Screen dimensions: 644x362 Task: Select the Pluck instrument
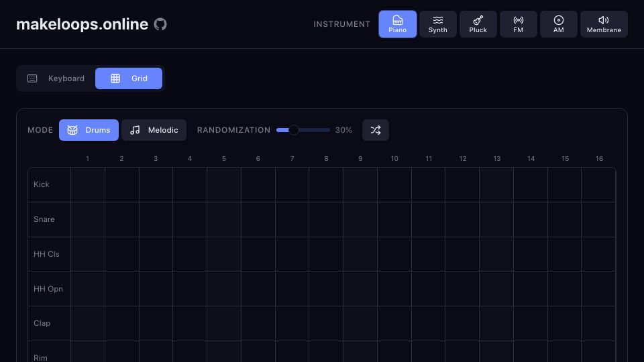478,24
